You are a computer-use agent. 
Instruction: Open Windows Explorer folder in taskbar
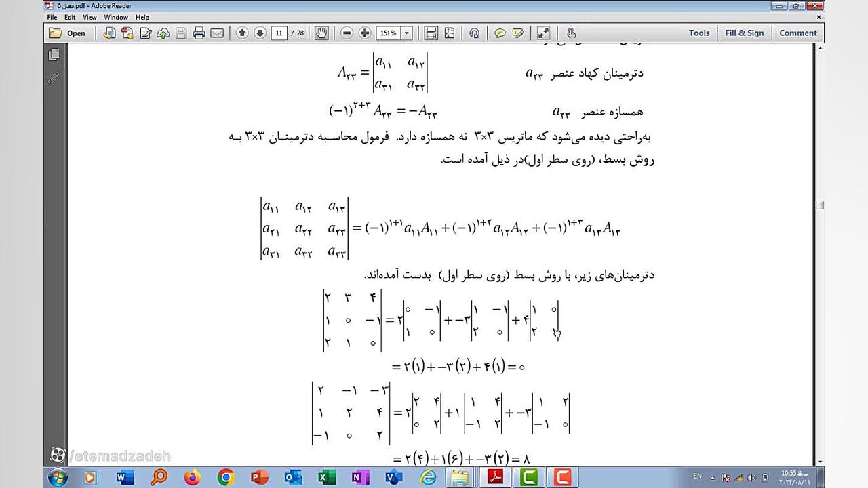coord(461,477)
